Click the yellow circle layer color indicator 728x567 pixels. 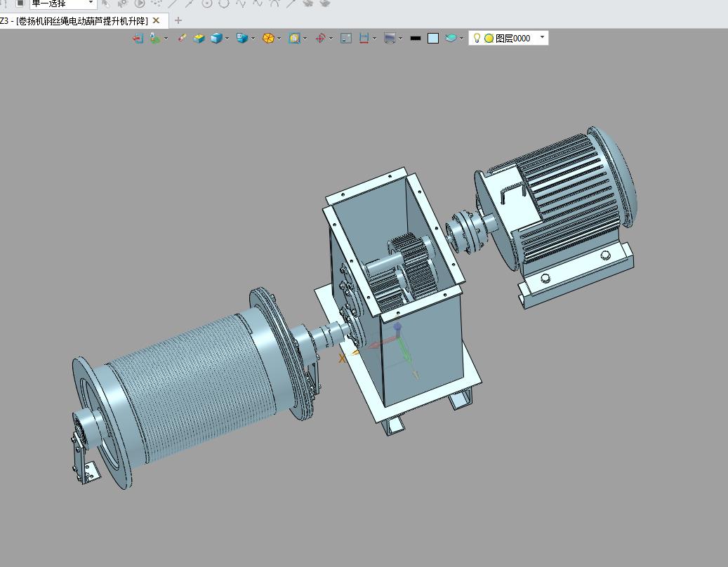489,39
